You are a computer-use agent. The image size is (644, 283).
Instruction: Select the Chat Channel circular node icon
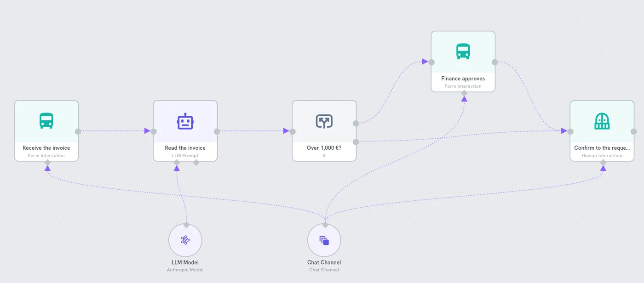324,240
